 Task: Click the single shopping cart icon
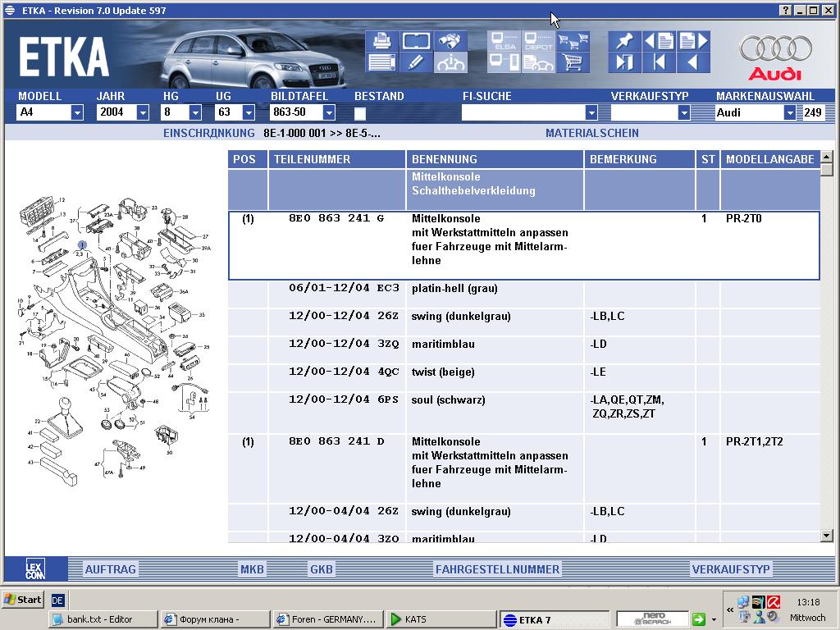click(x=573, y=62)
